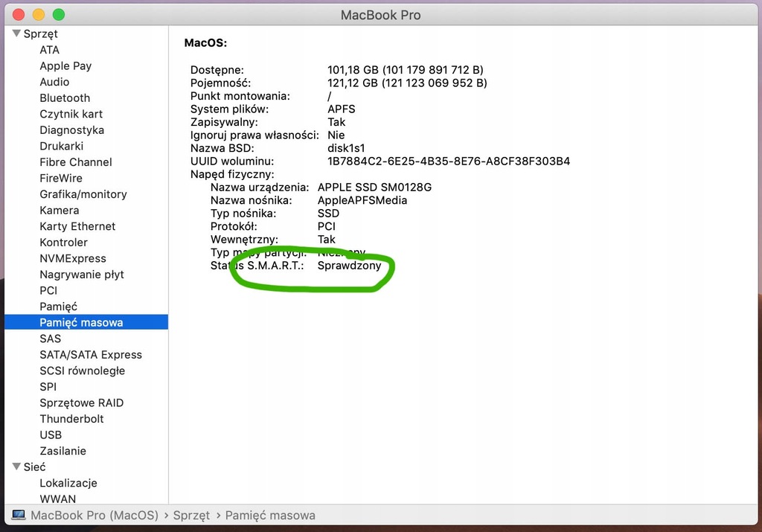The image size is (762, 532).
Task: Select Fibre Channel entry
Action: (76, 161)
